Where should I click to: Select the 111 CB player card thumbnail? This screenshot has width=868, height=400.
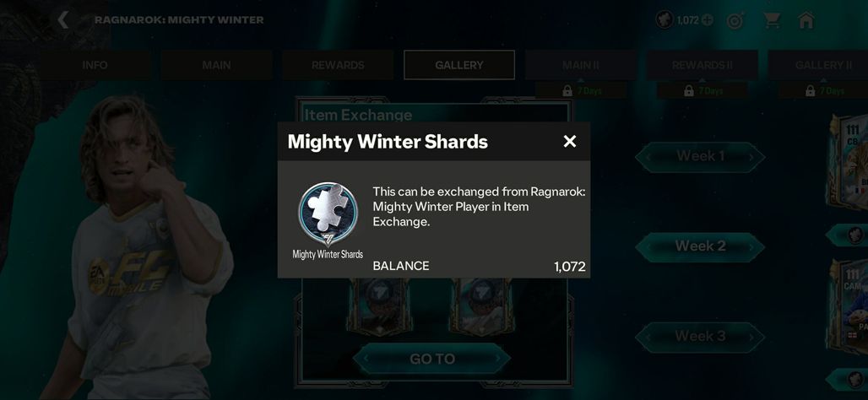click(x=848, y=163)
